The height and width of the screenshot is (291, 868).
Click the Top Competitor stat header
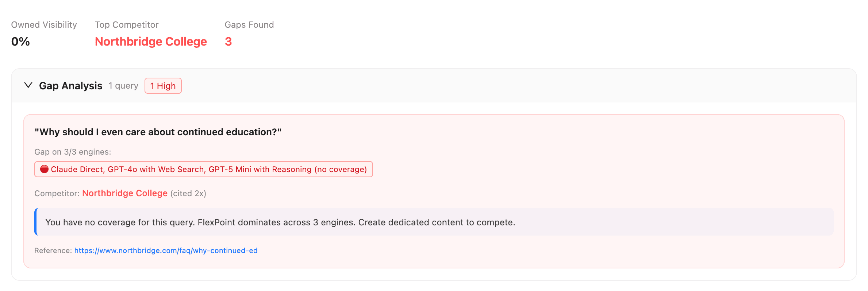coord(127,24)
